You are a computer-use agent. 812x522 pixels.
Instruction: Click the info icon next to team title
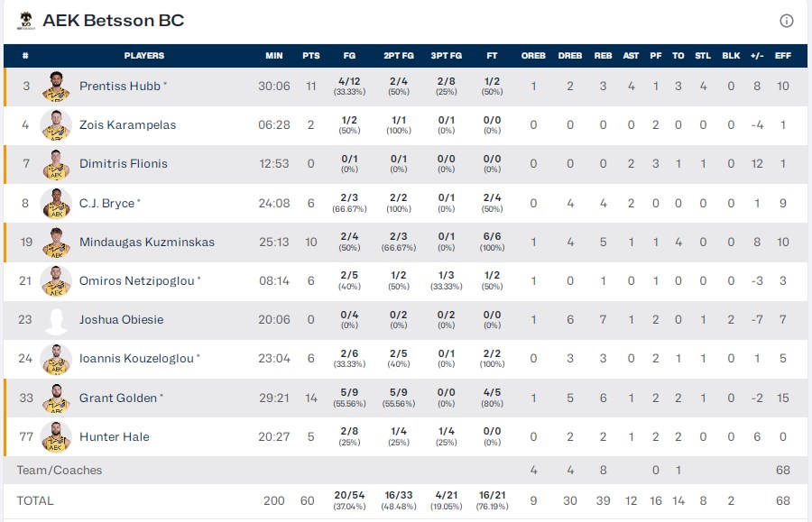(x=786, y=21)
